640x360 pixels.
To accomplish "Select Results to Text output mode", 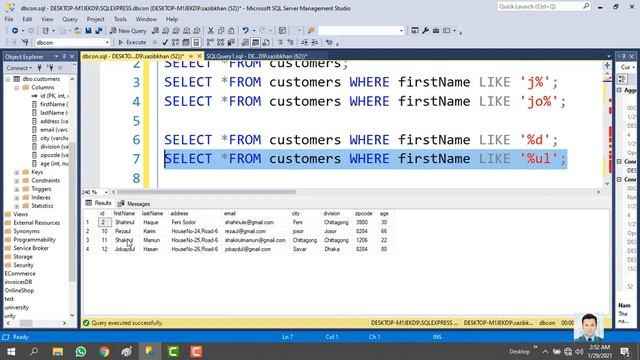I will tap(245, 42).
